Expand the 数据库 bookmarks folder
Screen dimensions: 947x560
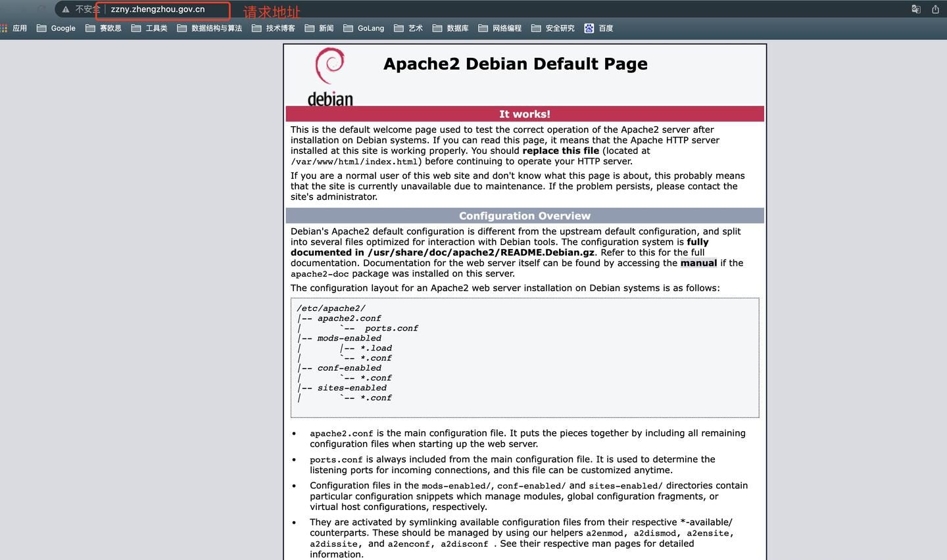[450, 28]
